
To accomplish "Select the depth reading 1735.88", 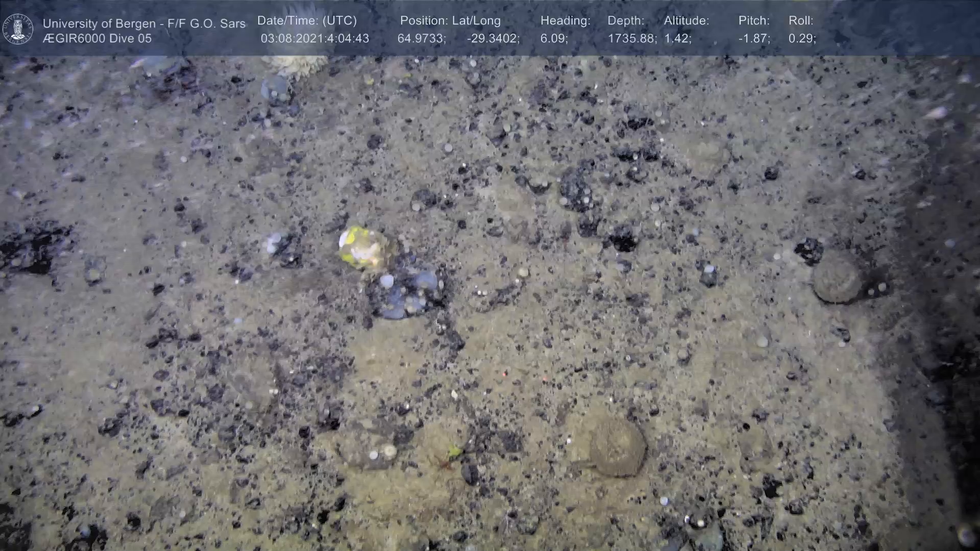I will [632, 39].
